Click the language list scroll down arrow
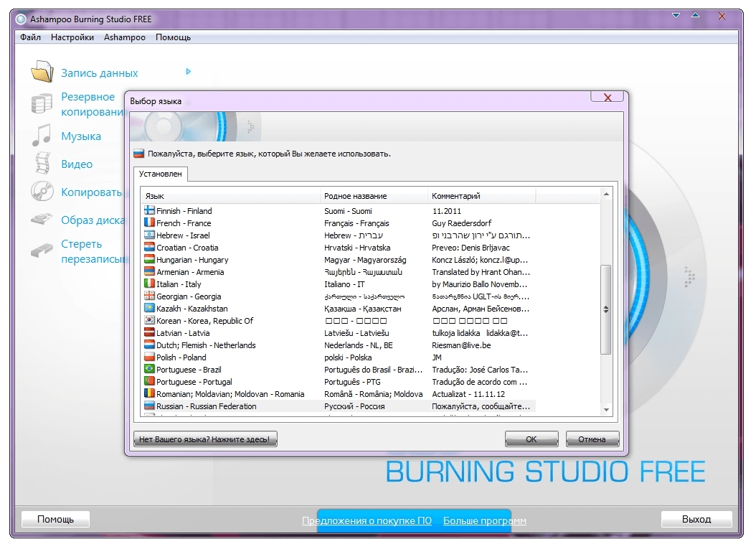Viewport: 756px width, 552px height. (606, 410)
